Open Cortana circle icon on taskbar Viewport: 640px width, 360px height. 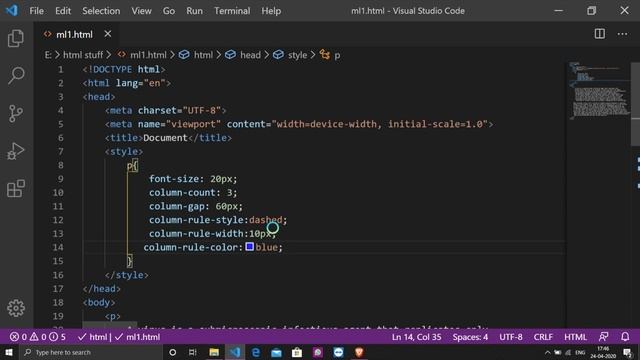click(x=172, y=352)
